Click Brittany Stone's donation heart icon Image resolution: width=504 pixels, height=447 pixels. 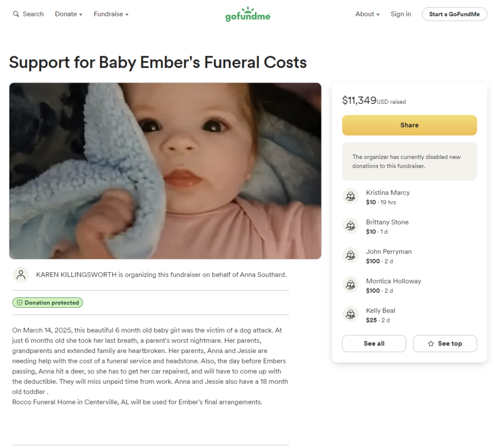[x=350, y=226]
